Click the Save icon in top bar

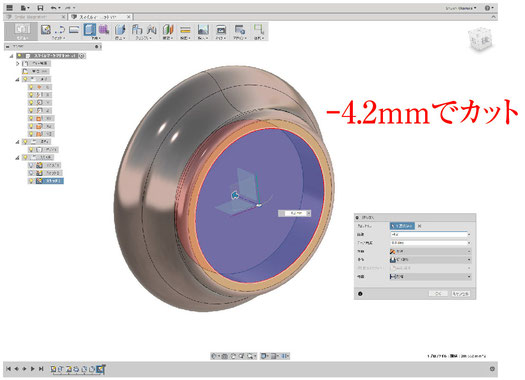click(40, 8)
